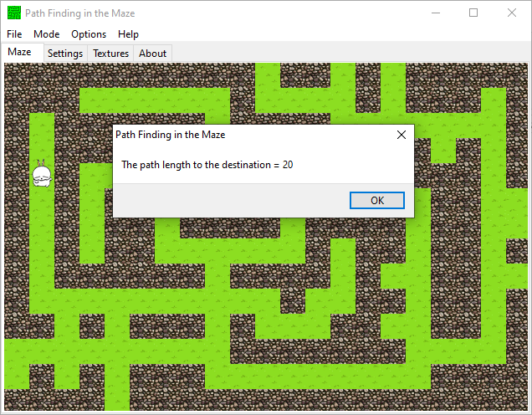Switch to the Settings tab

[65, 54]
